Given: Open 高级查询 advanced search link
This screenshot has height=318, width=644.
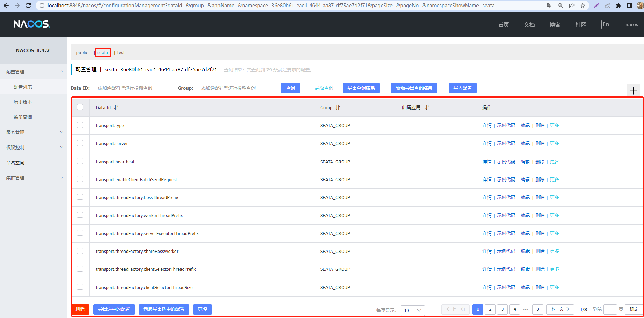Looking at the screenshot, I should [324, 88].
